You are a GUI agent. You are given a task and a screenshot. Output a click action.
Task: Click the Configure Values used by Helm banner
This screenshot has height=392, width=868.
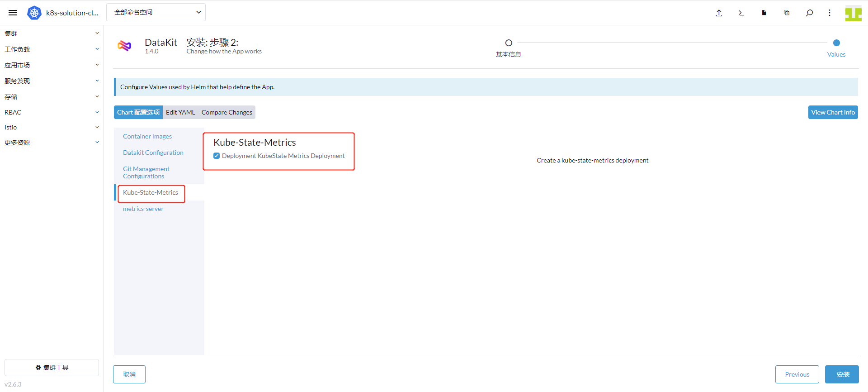pyautogui.click(x=486, y=87)
